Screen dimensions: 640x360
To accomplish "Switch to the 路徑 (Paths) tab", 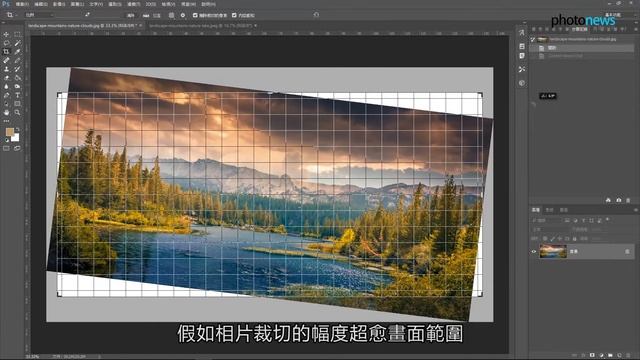I will click(x=564, y=210).
